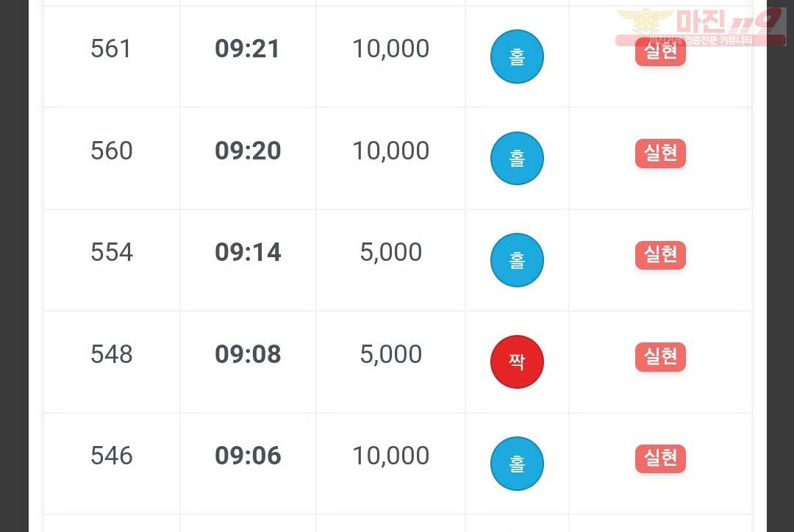Image resolution: width=794 pixels, height=532 pixels.
Task: Open the 마진 watermark logo
Action: tap(701, 26)
